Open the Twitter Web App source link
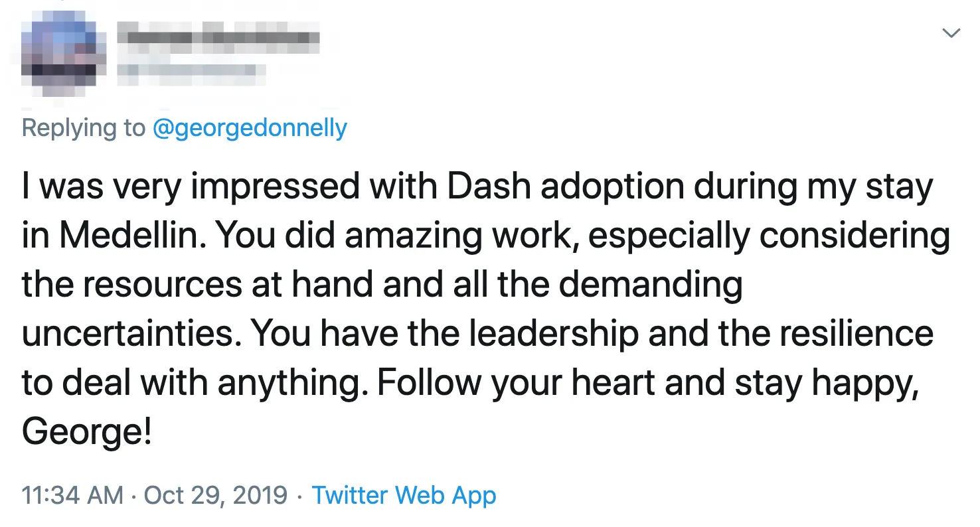 (x=404, y=495)
